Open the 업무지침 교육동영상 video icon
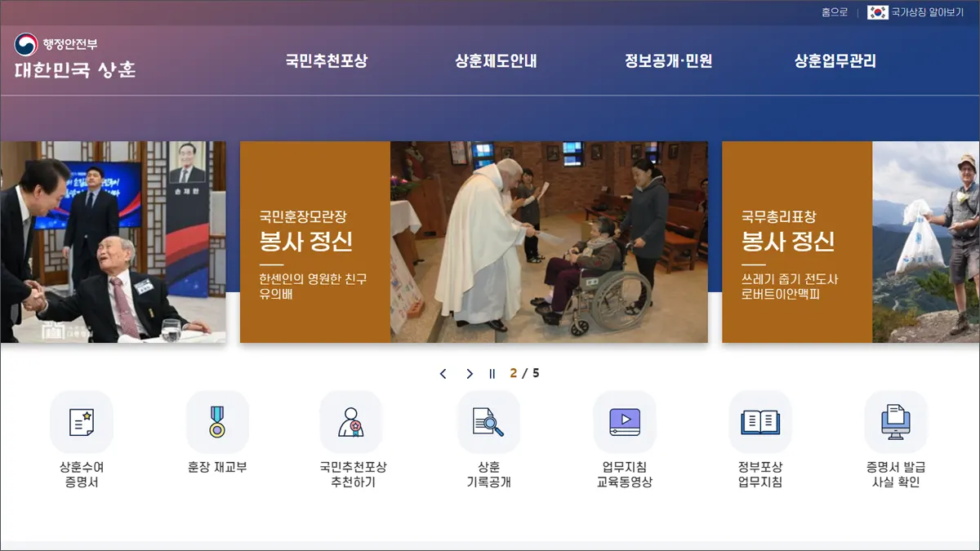Viewport: 980px width, 551px height. (x=624, y=422)
